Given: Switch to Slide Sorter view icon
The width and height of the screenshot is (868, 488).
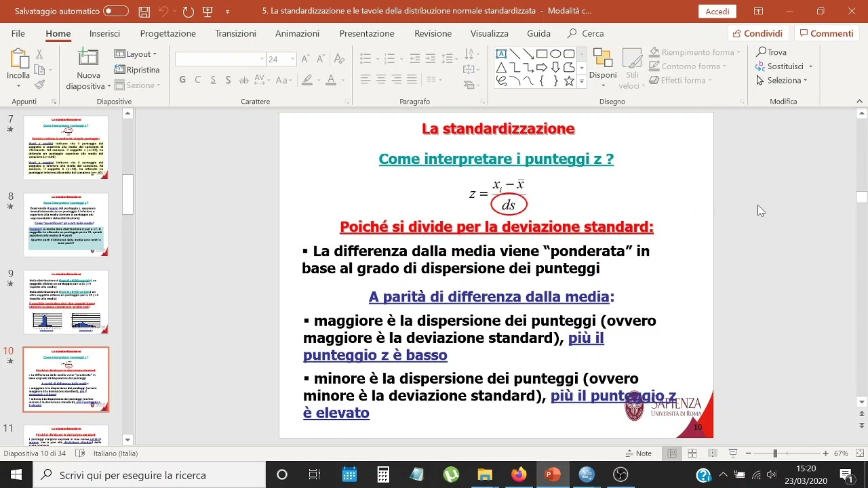Looking at the screenshot, I should pos(692,453).
